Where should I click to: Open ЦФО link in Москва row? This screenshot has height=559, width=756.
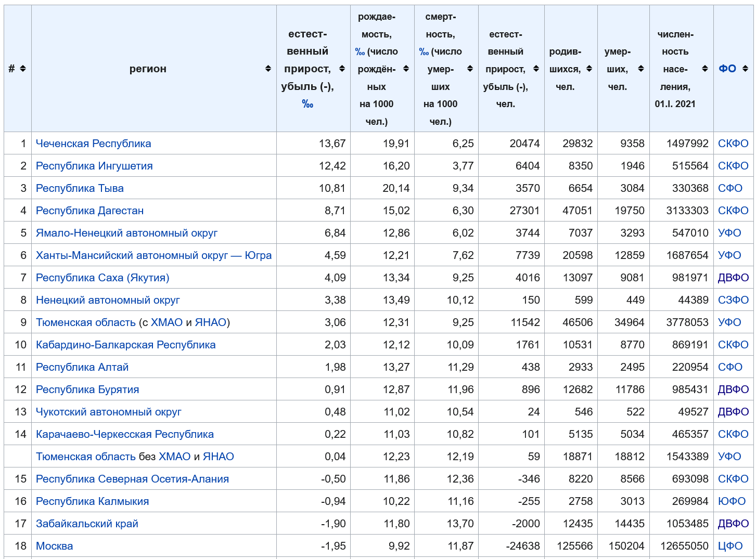coord(731,546)
